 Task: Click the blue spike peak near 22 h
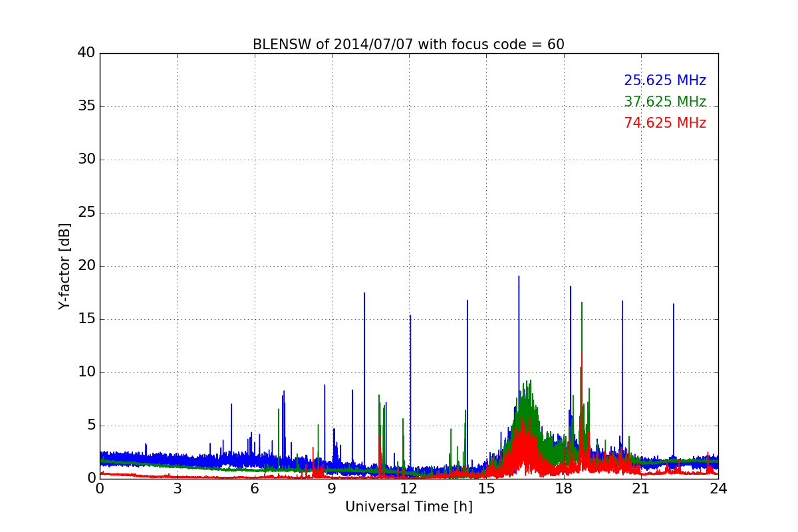click(x=674, y=305)
